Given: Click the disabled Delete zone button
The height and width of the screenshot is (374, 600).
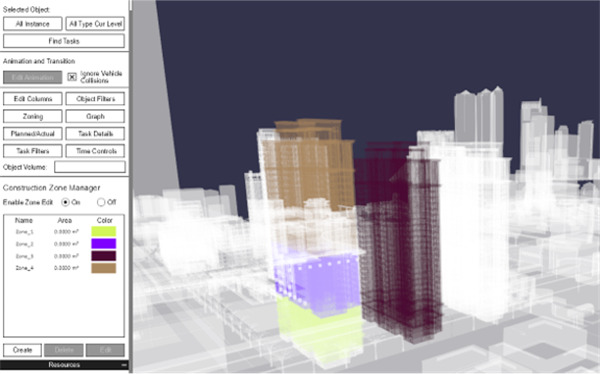Looking at the screenshot, I should click(64, 350).
